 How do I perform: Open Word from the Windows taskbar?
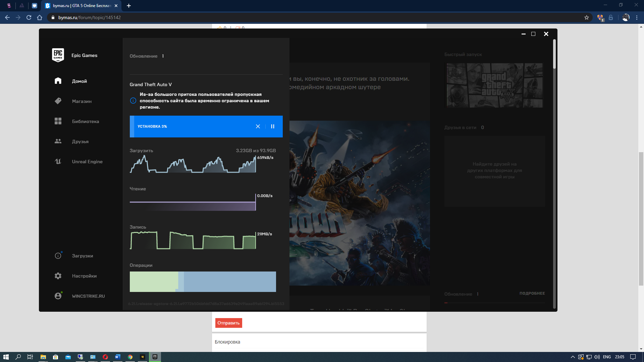click(117, 357)
